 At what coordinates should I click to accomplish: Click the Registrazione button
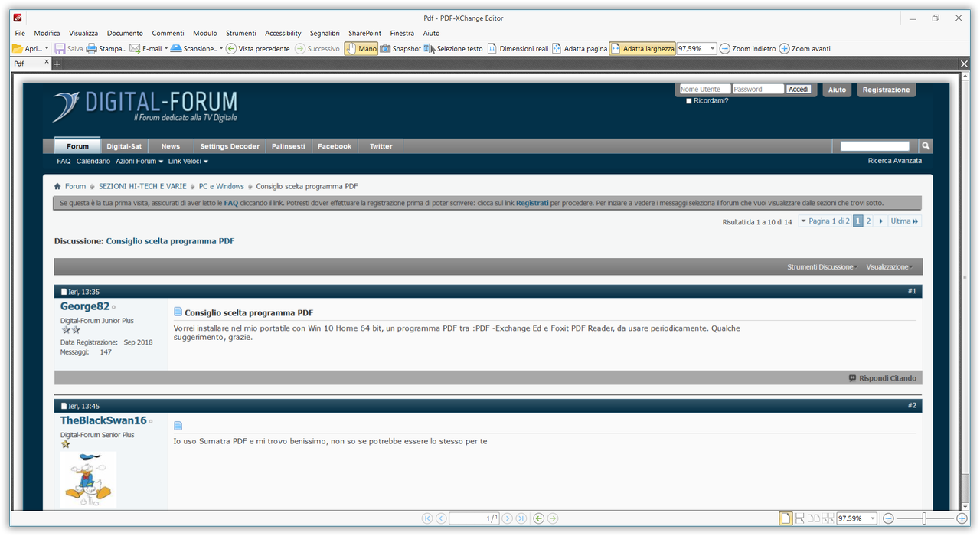pyautogui.click(x=886, y=90)
